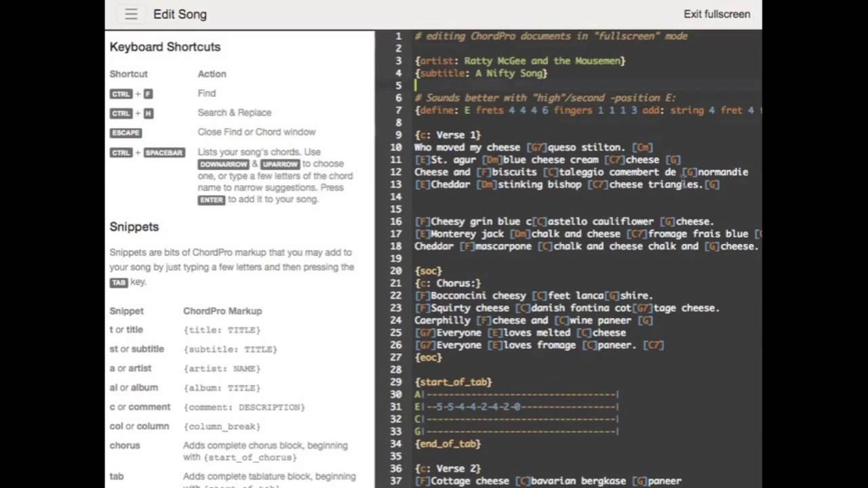Click the ESCAPE key badge
Screen dimensions: 868x488
[x=125, y=133]
